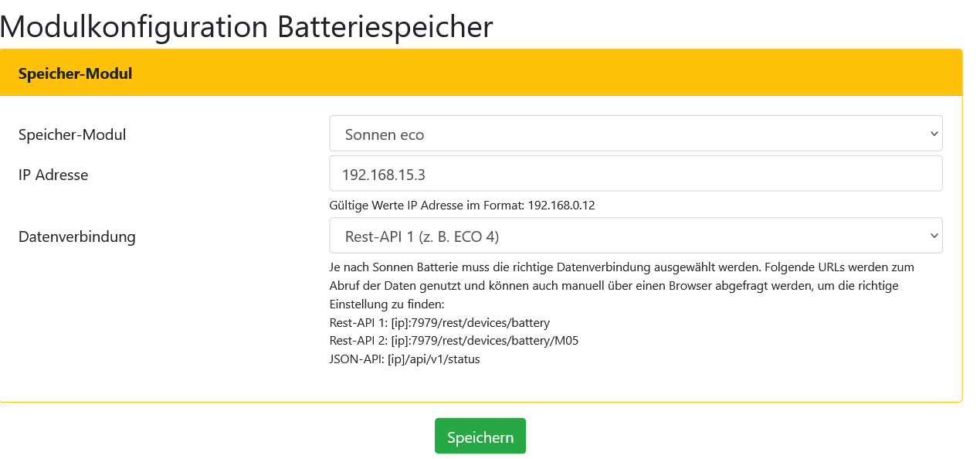Click the example IP 192.168.0.12 in hint
Screen dimensions: 980x459
[x=561, y=205]
